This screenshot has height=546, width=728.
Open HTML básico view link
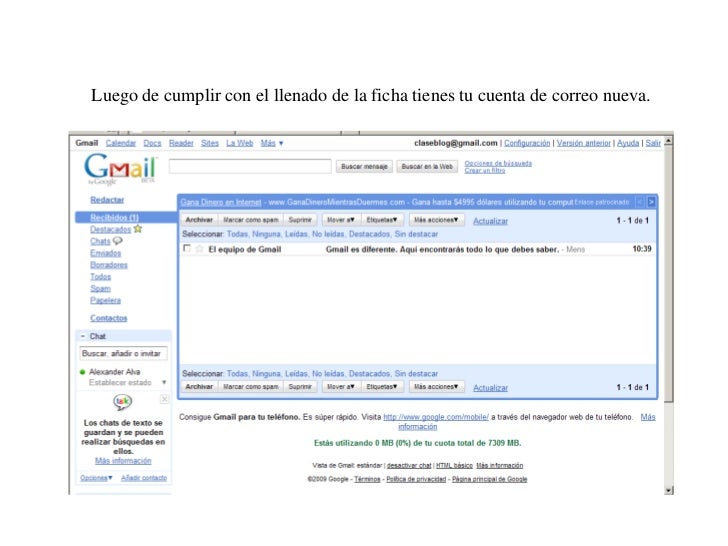(x=454, y=465)
